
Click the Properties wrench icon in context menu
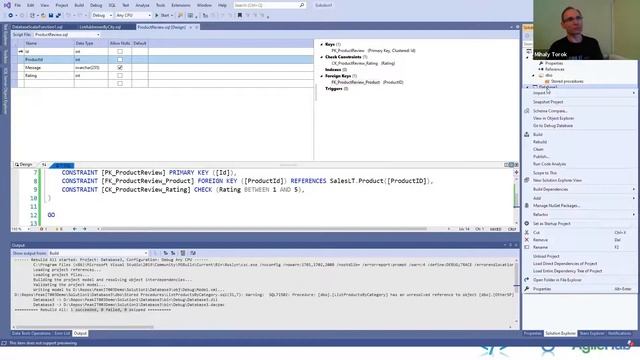(x=527, y=289)
